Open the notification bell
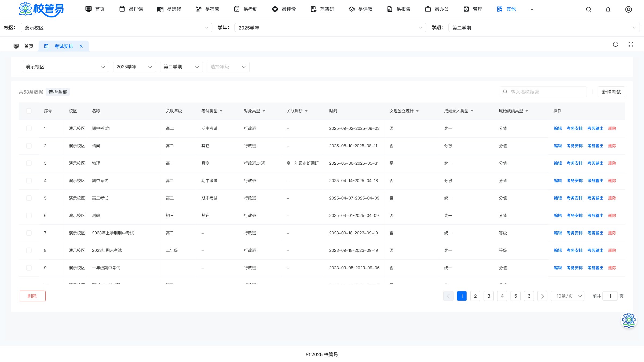Screen dimensions: 644x362 point(608,9)
